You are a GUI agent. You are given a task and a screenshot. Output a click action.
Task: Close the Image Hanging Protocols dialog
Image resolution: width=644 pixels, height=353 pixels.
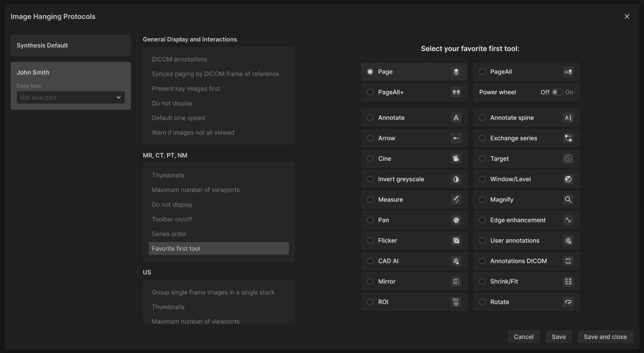(x=627, y=17)
